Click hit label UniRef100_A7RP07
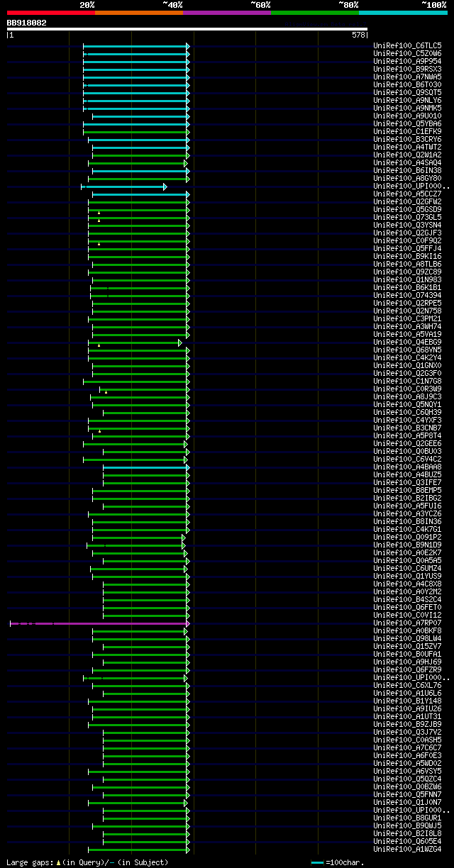Viewport: 454px width, 868px height. (x=407, y=623)
